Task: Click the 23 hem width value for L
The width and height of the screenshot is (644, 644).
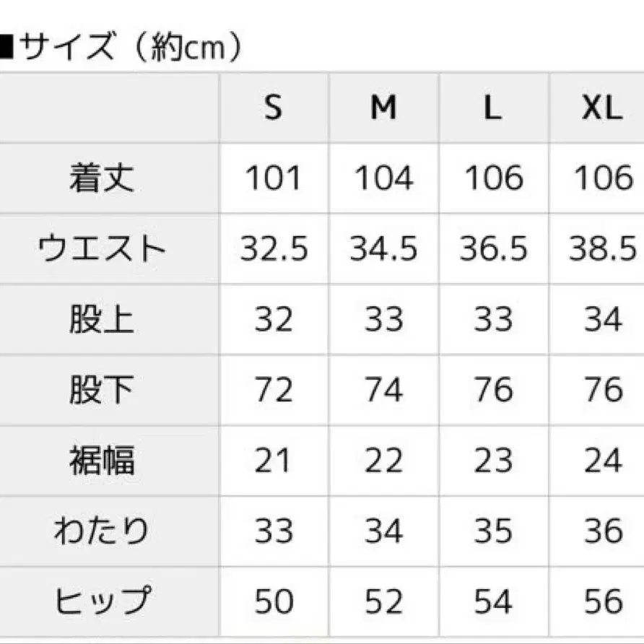Action: pos(492,461)
